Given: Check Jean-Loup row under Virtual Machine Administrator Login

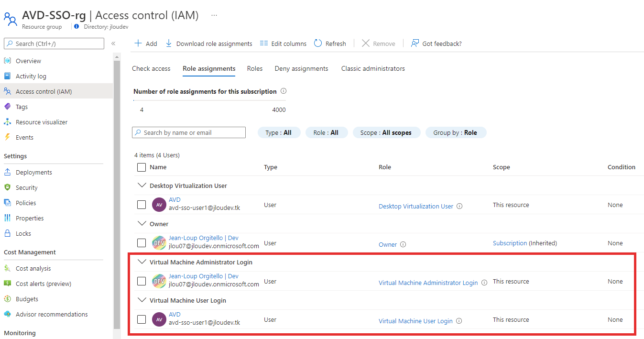Looking at the screenshot, I should (x=142, y=281).
